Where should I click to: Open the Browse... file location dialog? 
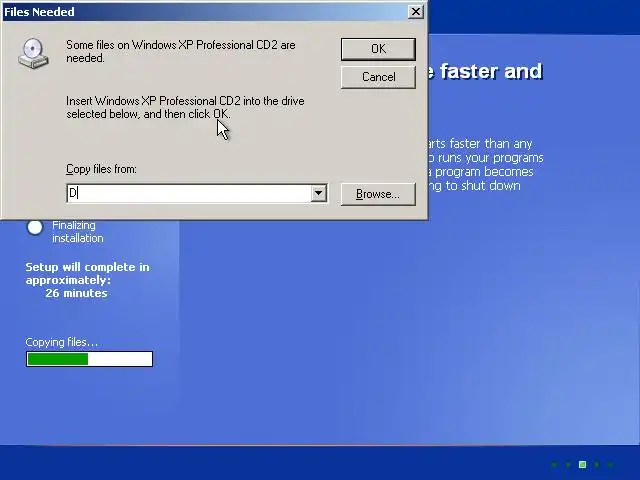click(378, 194)
